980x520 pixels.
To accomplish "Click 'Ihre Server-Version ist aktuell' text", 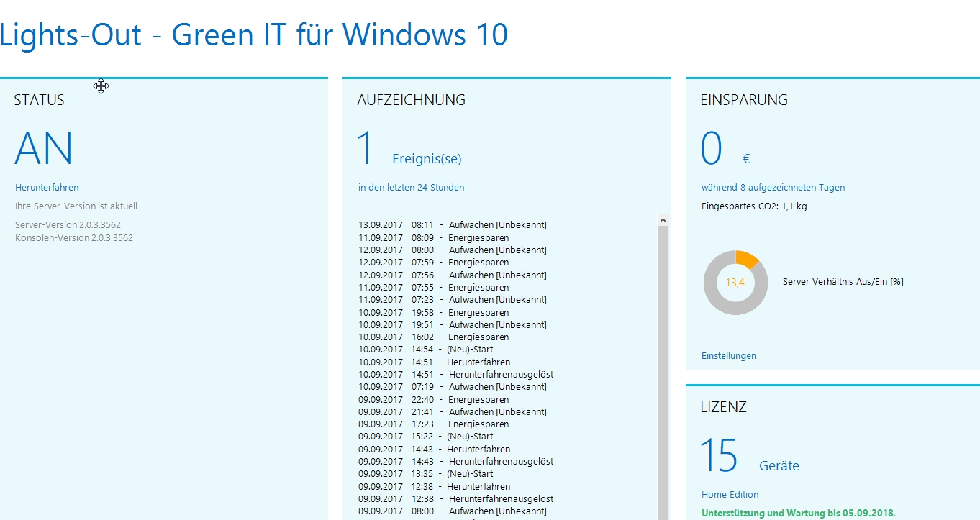I will (x=76, y=206).
